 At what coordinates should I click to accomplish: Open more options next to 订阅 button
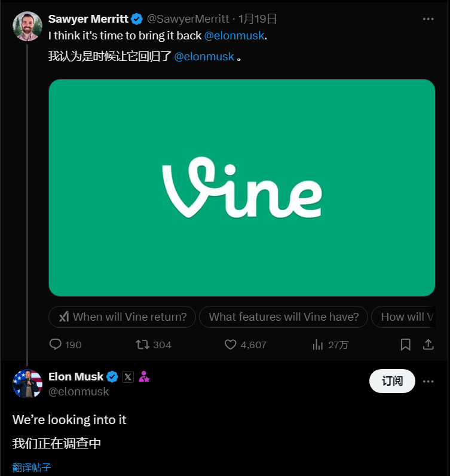(x=428, y=382)
